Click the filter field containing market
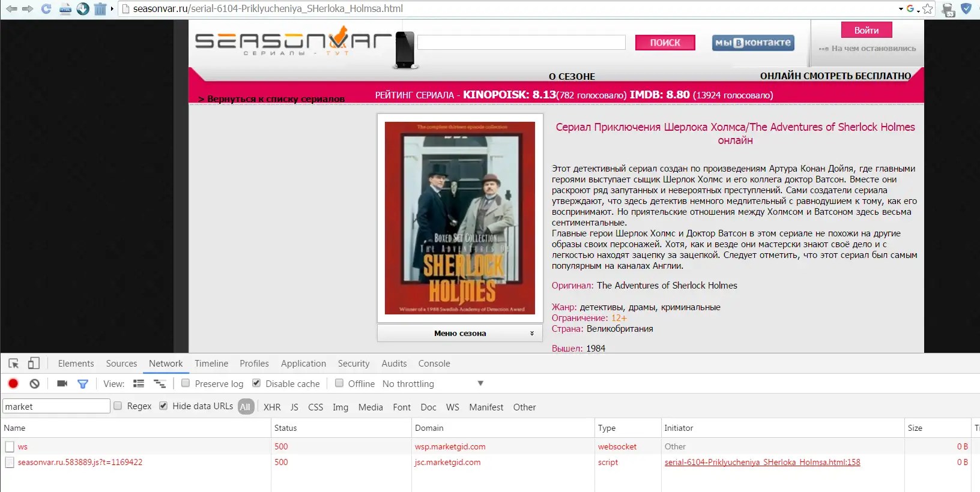The width and height of the screenshot is (980, 492). pos(56,406)
